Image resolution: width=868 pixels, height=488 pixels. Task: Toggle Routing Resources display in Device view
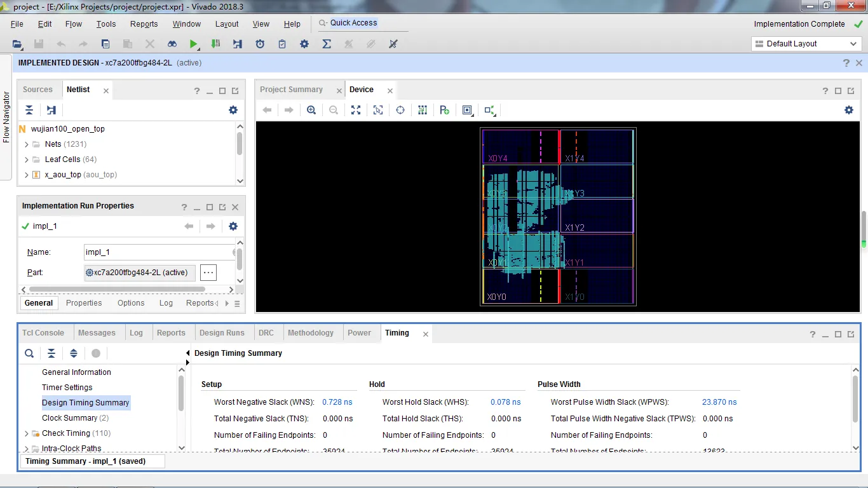click(423, 110)
